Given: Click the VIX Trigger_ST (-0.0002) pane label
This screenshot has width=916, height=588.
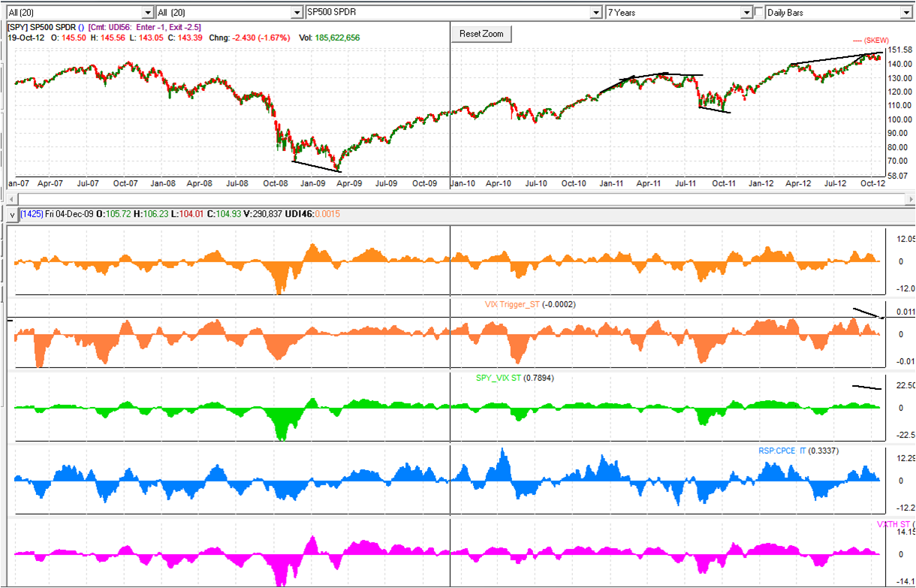Looking at the screenshot, I should [x=530, y=304].
